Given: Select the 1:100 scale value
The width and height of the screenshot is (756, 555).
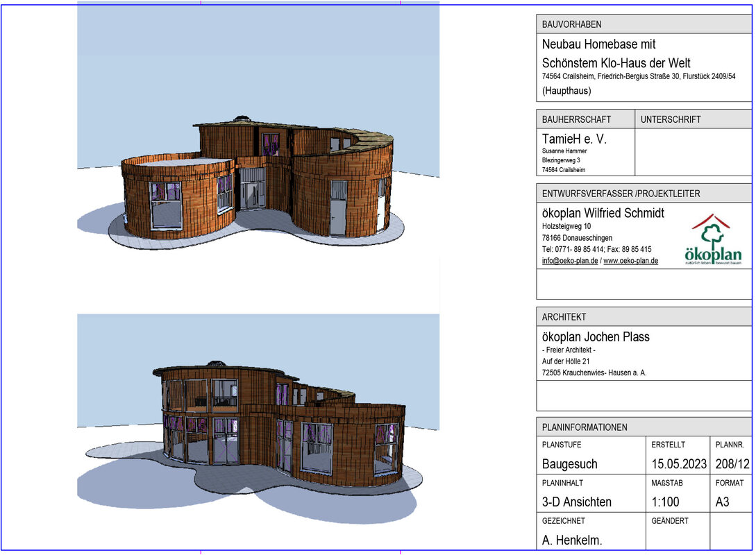Looking at the screenshot, I should coord(665,502).
